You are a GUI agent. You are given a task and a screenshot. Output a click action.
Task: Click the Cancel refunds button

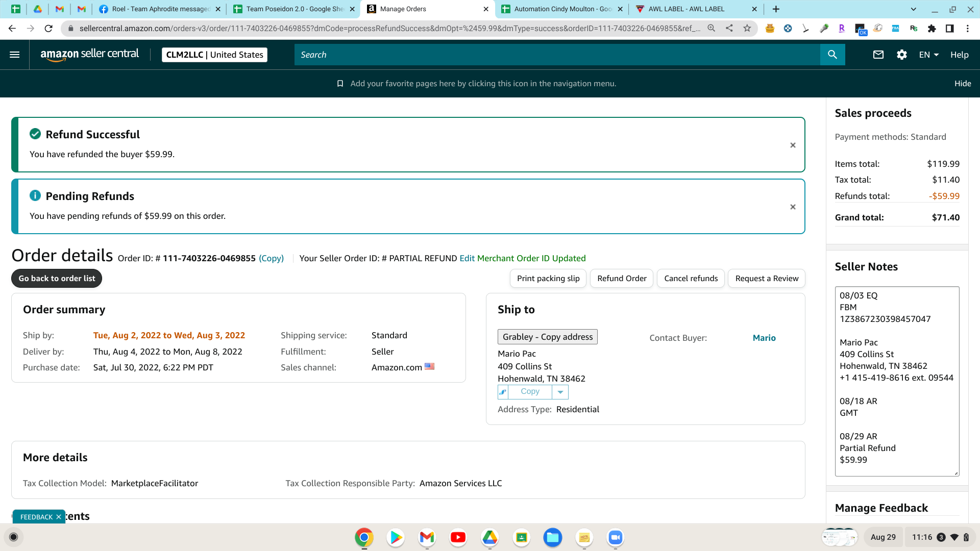point(691,279)
